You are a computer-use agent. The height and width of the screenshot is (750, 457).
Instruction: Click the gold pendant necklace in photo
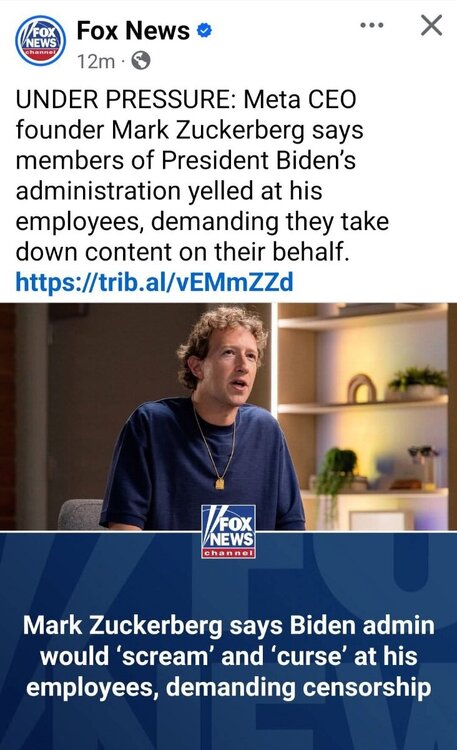(220, 483)
